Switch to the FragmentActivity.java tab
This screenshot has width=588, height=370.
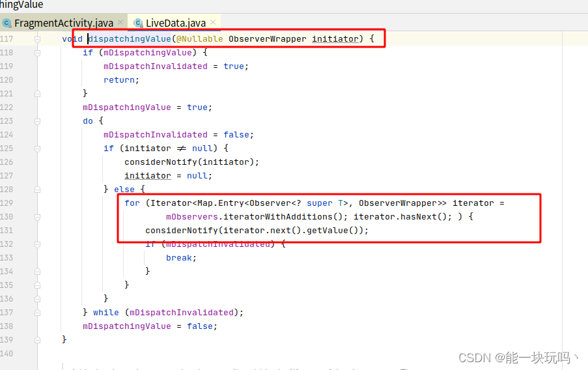pyautogui.click(x=63, y=23)
